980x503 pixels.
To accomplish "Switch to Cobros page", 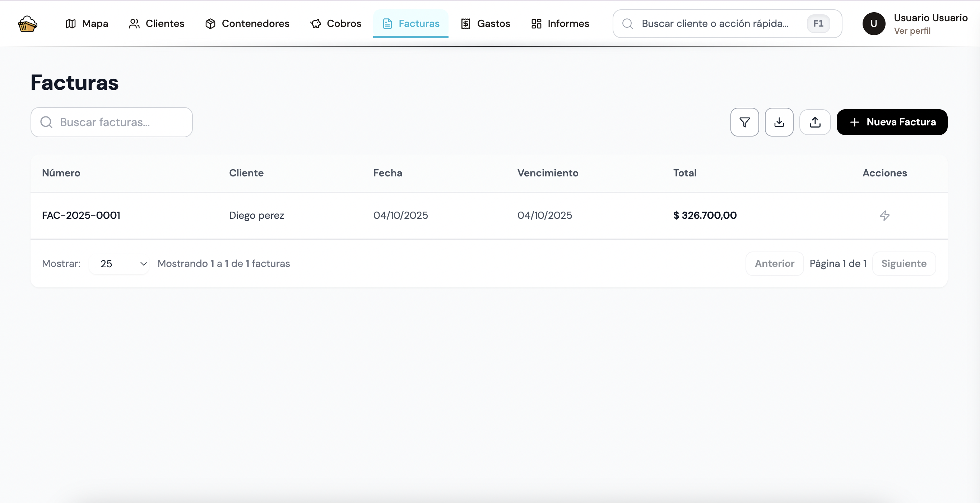I will pos(335,24).
